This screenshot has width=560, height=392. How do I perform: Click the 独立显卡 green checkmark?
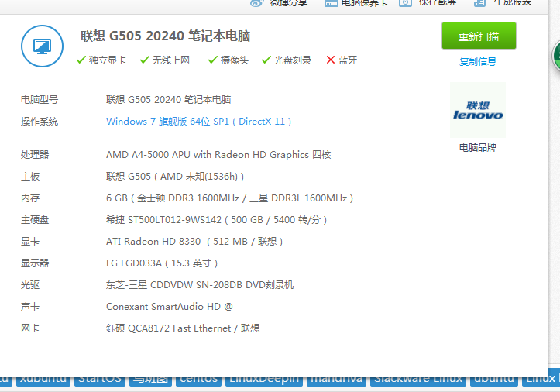[x=81, y=60]
